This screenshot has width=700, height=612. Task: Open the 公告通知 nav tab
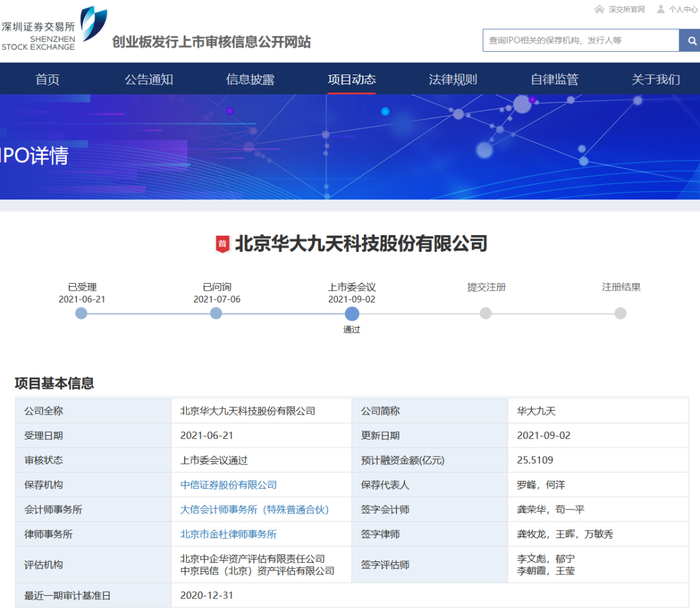coord(148,80)
